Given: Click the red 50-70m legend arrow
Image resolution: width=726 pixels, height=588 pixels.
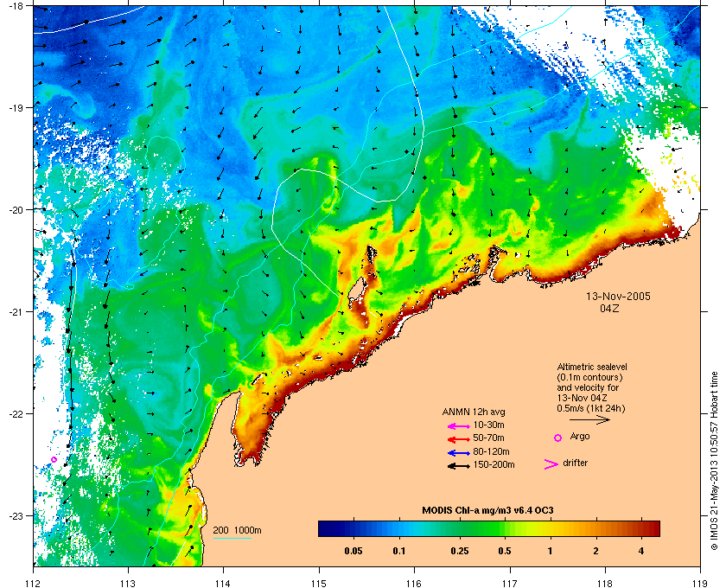Looking at the screenshot, I should click(459, 438).
